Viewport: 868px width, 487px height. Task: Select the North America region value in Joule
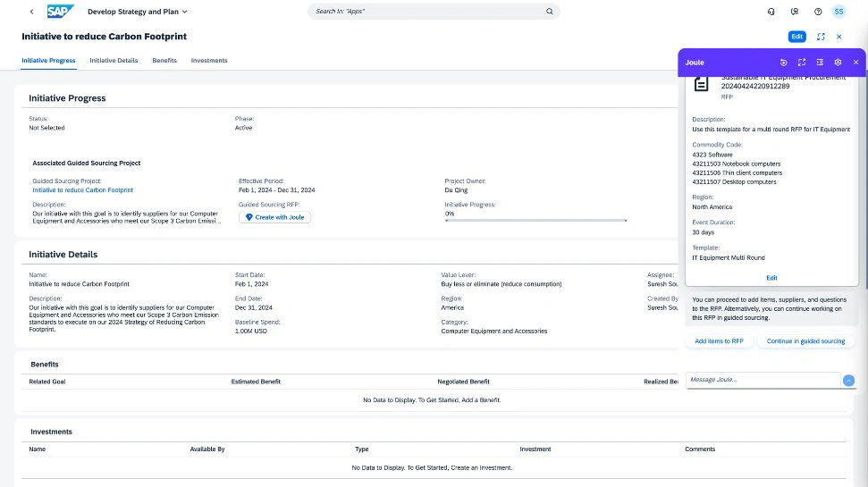[712, 207]
